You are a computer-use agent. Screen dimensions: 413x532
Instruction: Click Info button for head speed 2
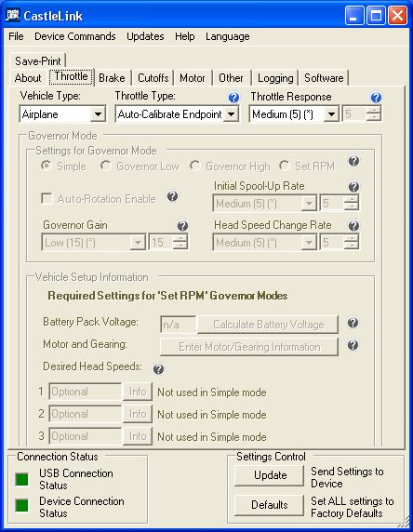point(138,414)
